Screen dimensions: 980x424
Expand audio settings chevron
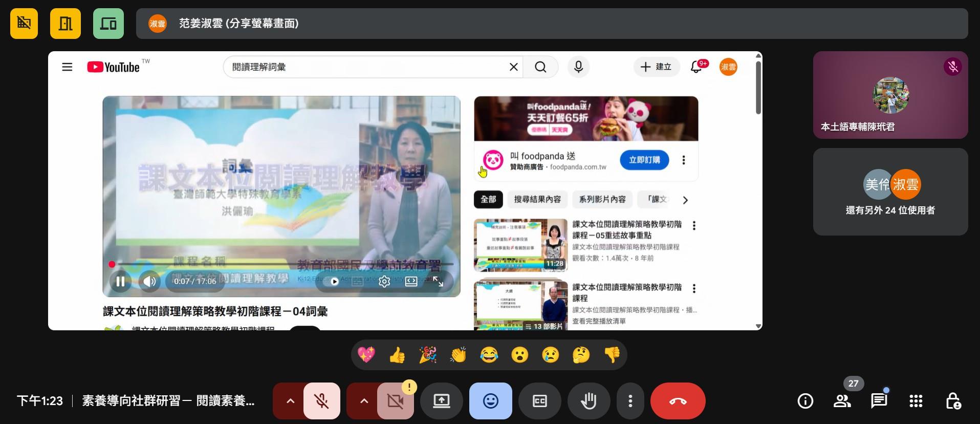coord(290,401)
